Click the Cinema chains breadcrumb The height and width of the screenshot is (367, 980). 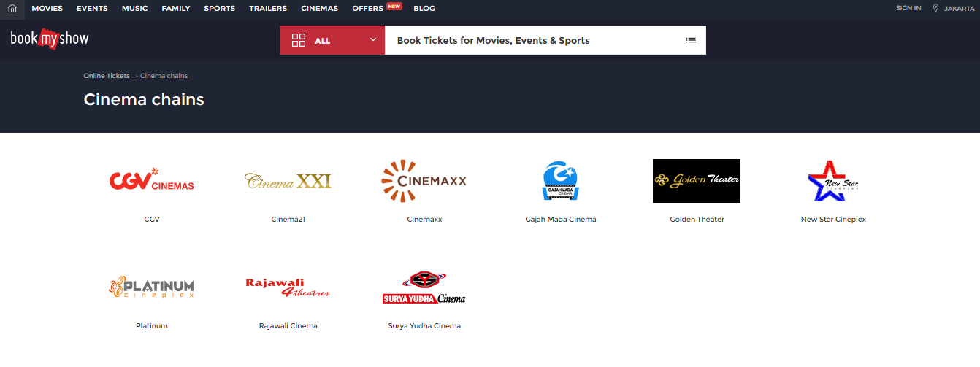coord(164,76)
